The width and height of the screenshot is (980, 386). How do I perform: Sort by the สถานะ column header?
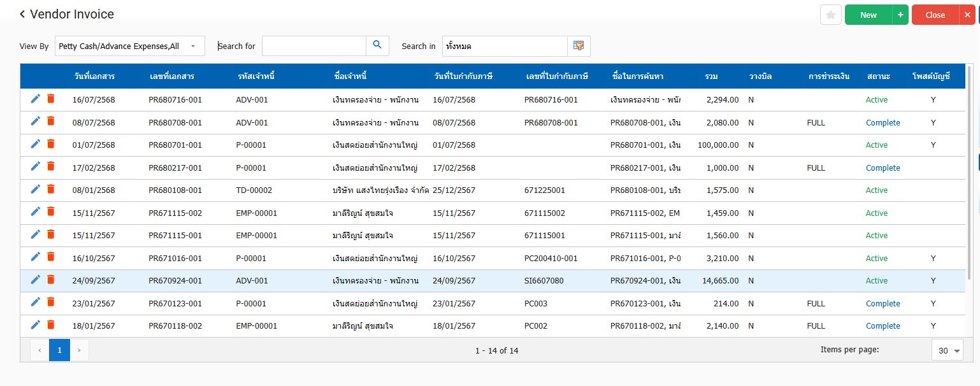pos(878,76)
